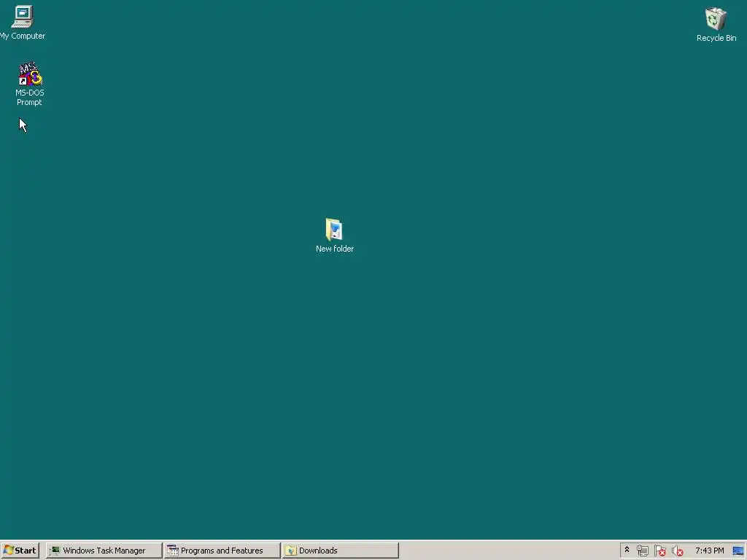Open the Start menu
Image resolution: width=747 pixels, height=560 pixels.
click(x=20, y=551)
